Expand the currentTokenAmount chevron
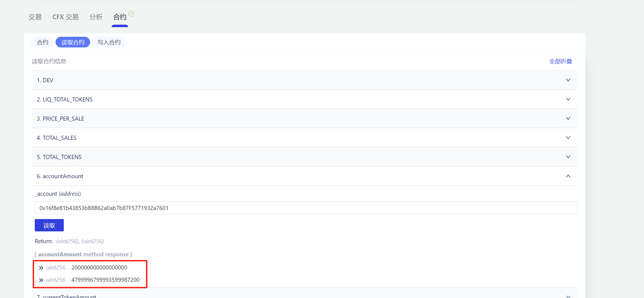Screen dimensions: 644x298 click(568, 296)
